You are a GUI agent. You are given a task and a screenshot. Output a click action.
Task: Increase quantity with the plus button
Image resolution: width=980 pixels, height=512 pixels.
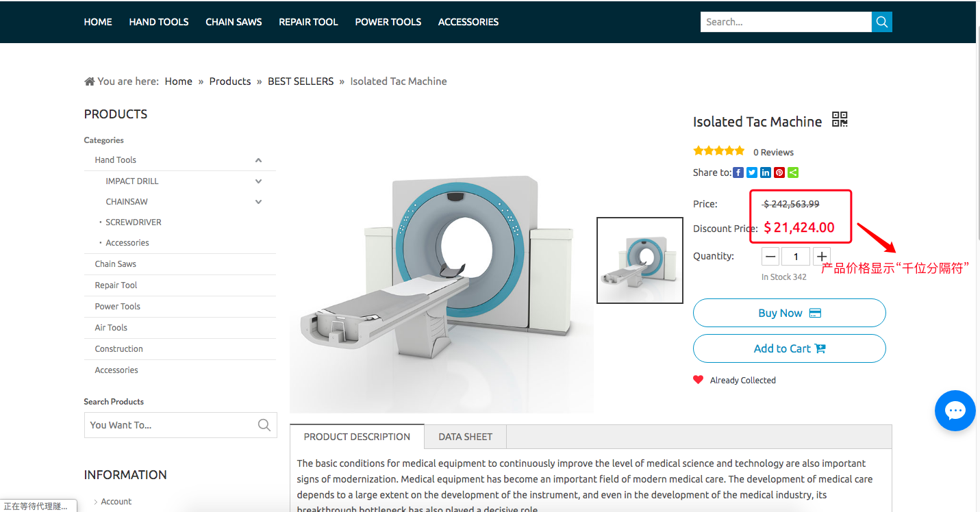[822, 257]
